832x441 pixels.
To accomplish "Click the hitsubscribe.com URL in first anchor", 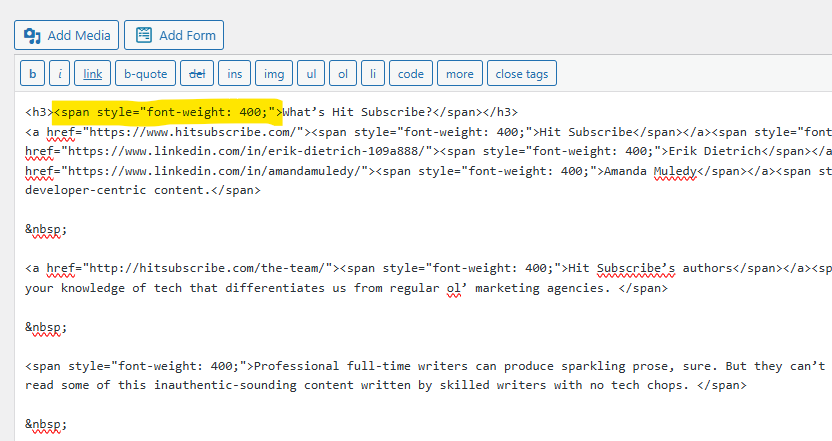I will pyautogui.click(x=193, y=132).
